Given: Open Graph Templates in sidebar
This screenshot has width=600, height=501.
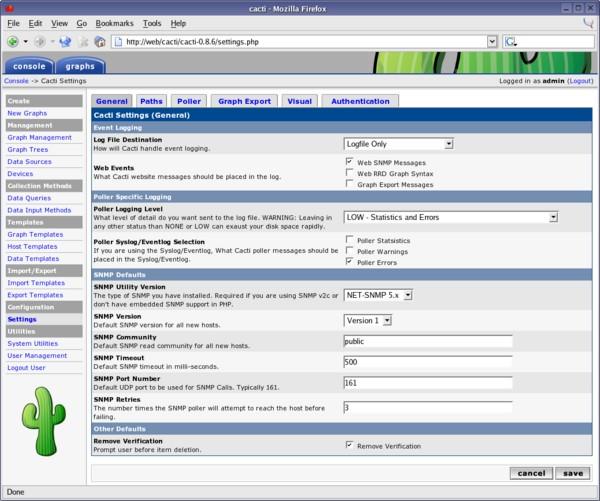Looking at the screenshot, I should coord(35,234).
